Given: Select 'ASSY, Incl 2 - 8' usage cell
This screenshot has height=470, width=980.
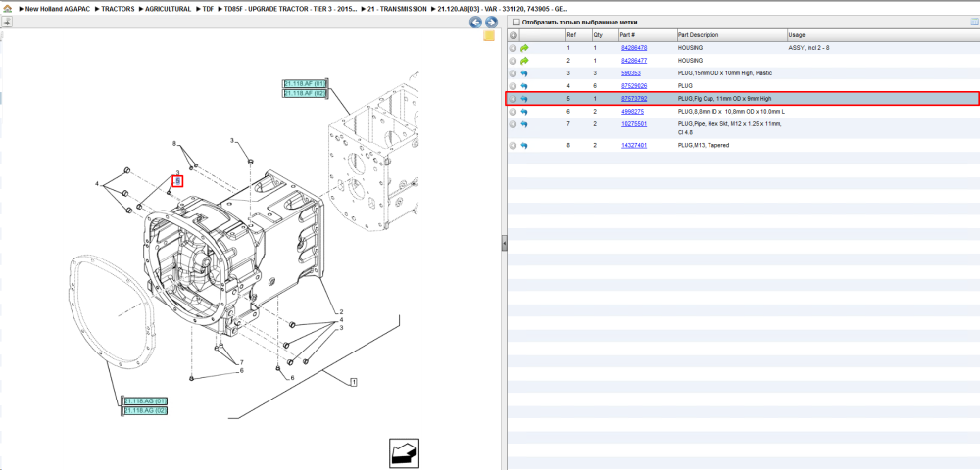Looking at the screenshot, I should point(808,48).
